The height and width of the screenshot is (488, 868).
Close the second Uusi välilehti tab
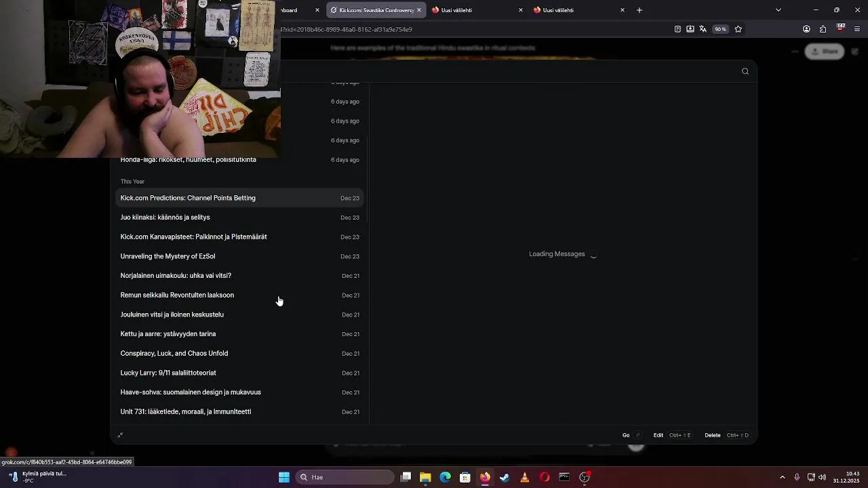[x=622, y=10]
